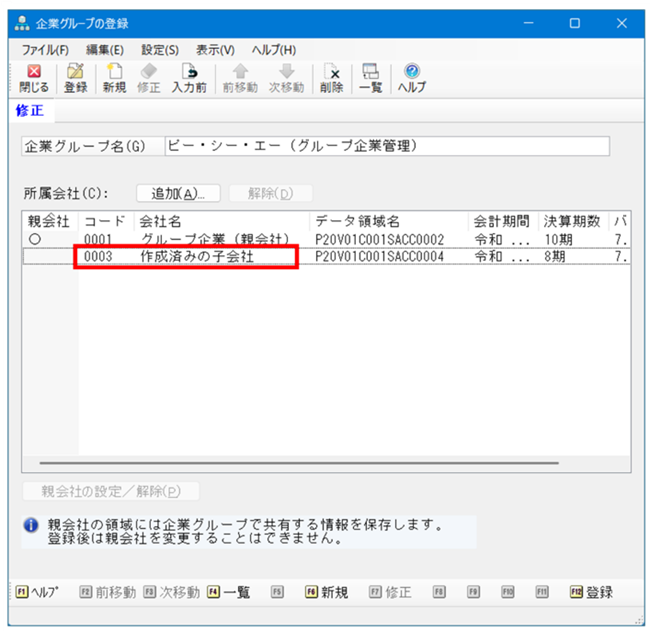Viewport: 650px width, 631px height.
Task: Click the F5 empty function key
Action: [277, 592]
